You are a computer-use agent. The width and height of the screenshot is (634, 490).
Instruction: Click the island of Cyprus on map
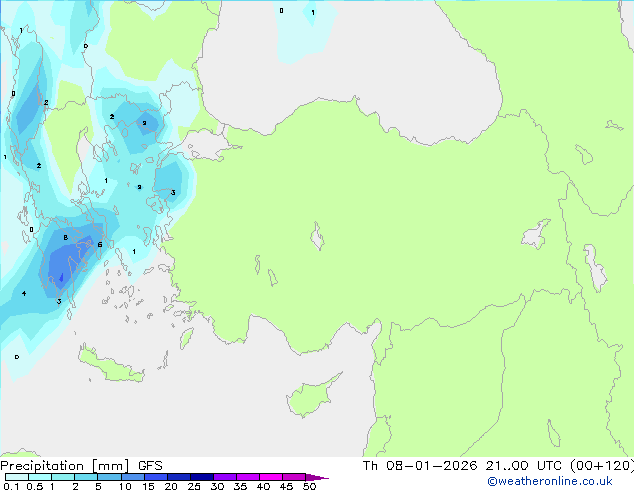312,397
